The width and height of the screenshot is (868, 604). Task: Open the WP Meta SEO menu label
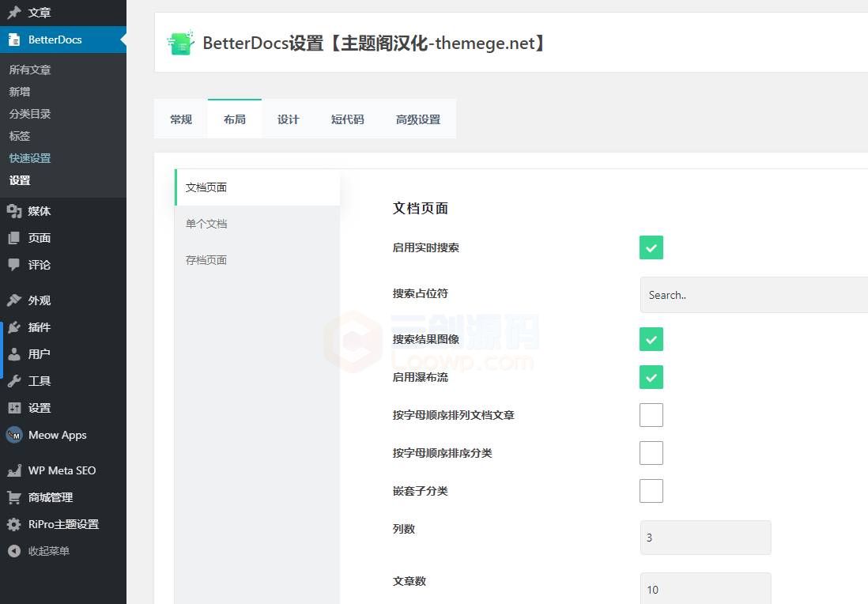(62, 470)
